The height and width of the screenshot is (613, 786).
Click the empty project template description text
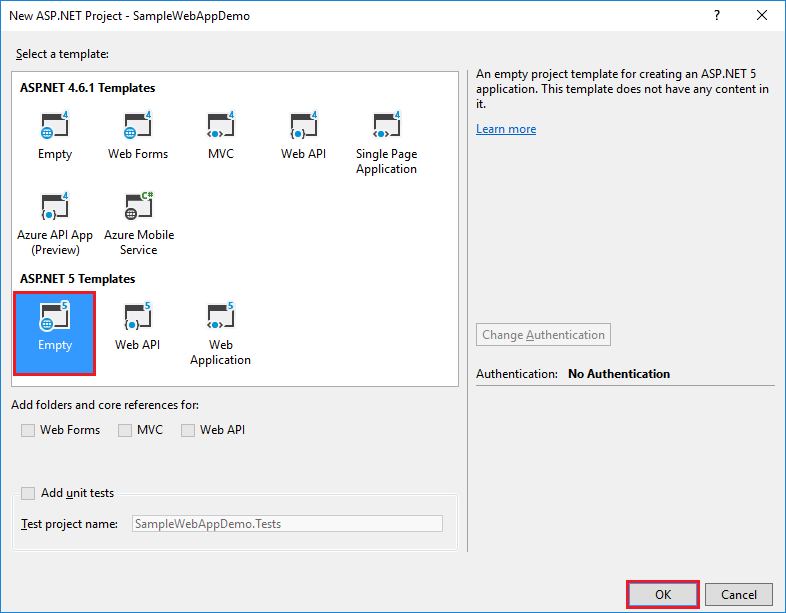point(622,89)
